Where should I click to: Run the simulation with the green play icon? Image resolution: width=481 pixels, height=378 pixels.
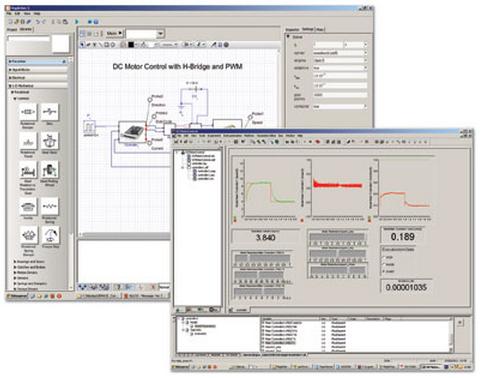77,22
